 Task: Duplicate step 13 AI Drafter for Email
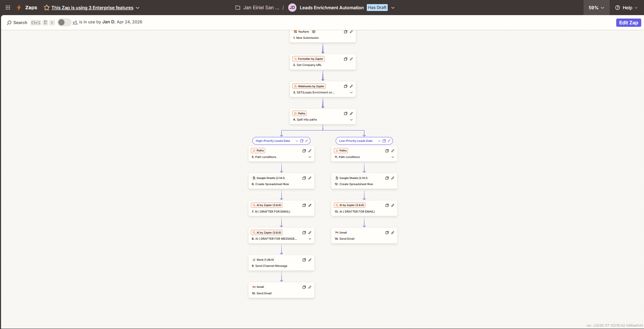(x=387, y=205)
